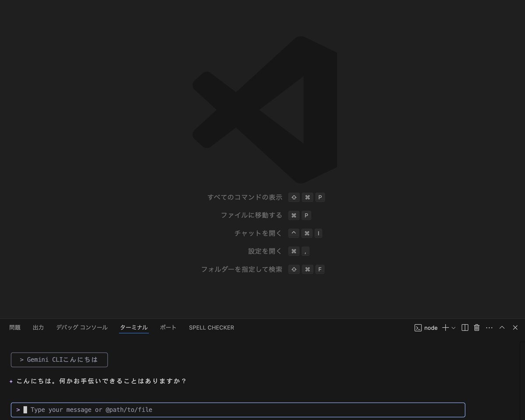
Task: Click the '設定を開く' shortcut label
Action: [265, 251]
